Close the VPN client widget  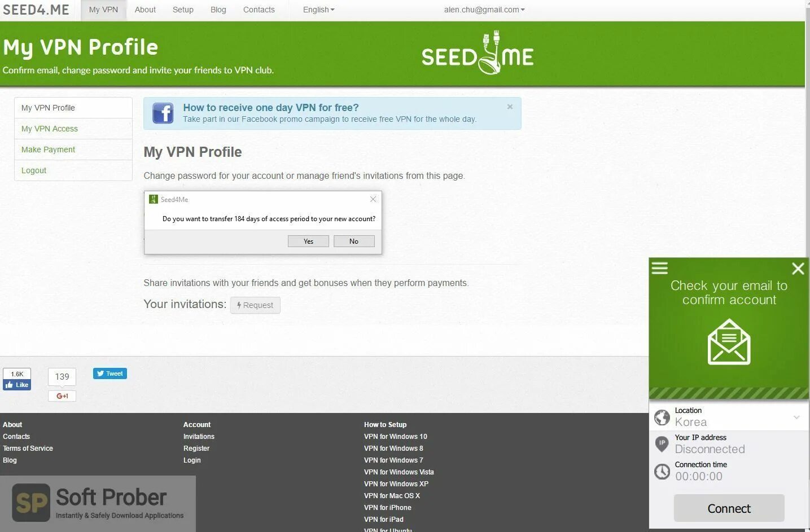point(798,269)
